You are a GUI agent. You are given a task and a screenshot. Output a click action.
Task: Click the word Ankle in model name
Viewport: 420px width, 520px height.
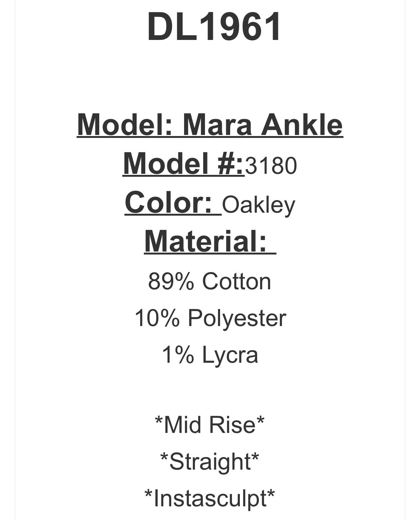tap(302, 125)
